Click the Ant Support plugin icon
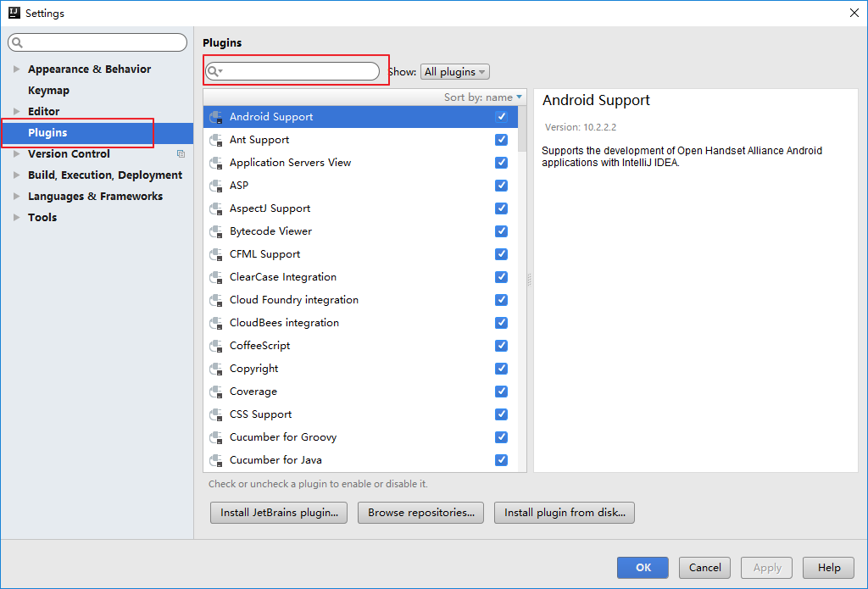 click(216, 140)
